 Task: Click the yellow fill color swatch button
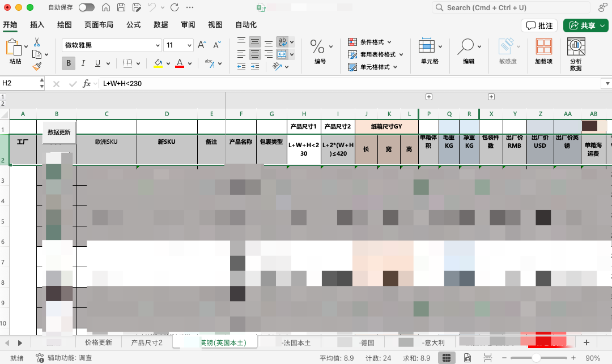point(159,63)
